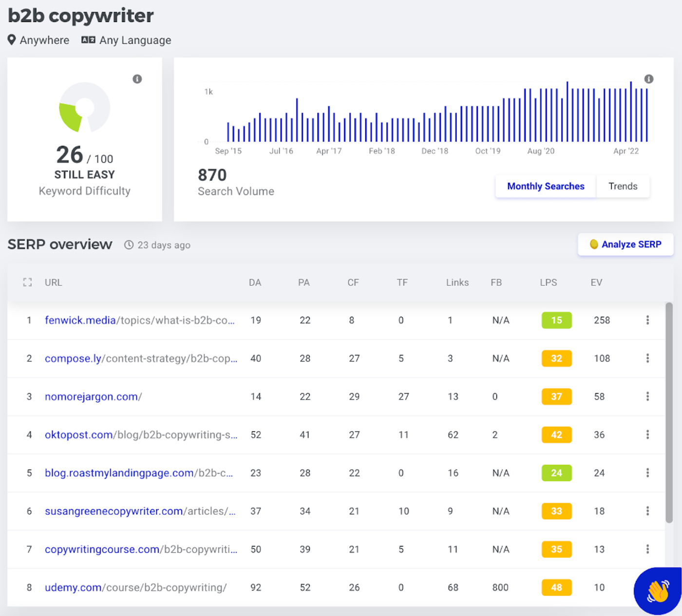The height and width of the screenshot is (616, 682).
Task: Open more options for blog.roastmylandingpage.com row
Action: (x=647, y=473)
